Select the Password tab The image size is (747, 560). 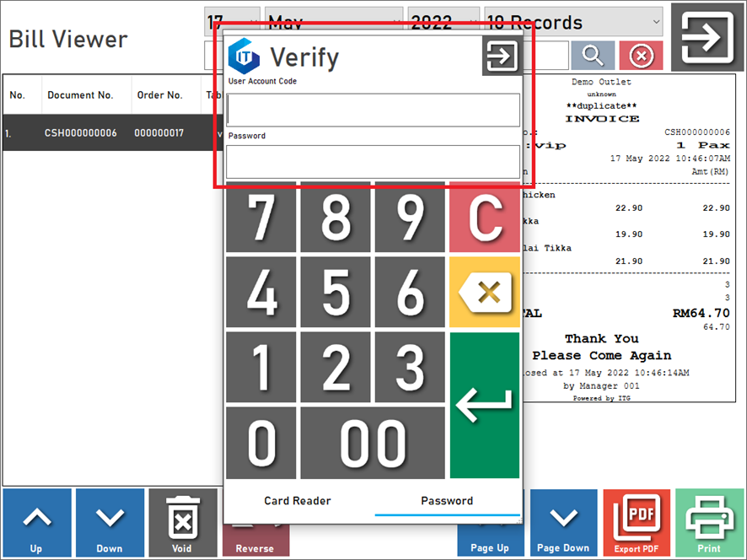[x=447, y=501]
